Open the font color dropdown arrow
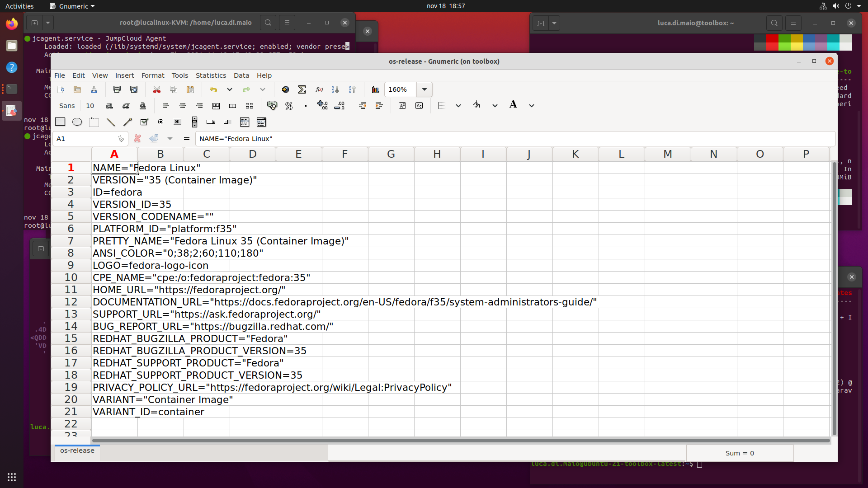 (532, 106)
